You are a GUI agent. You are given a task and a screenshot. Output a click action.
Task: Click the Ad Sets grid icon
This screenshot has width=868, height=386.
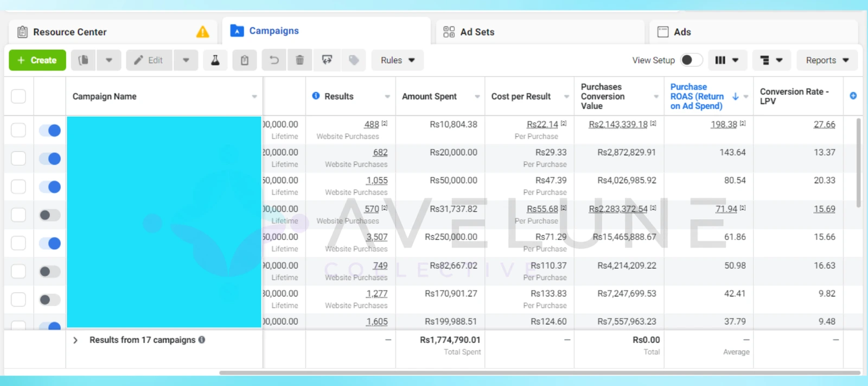pos(449,32)
